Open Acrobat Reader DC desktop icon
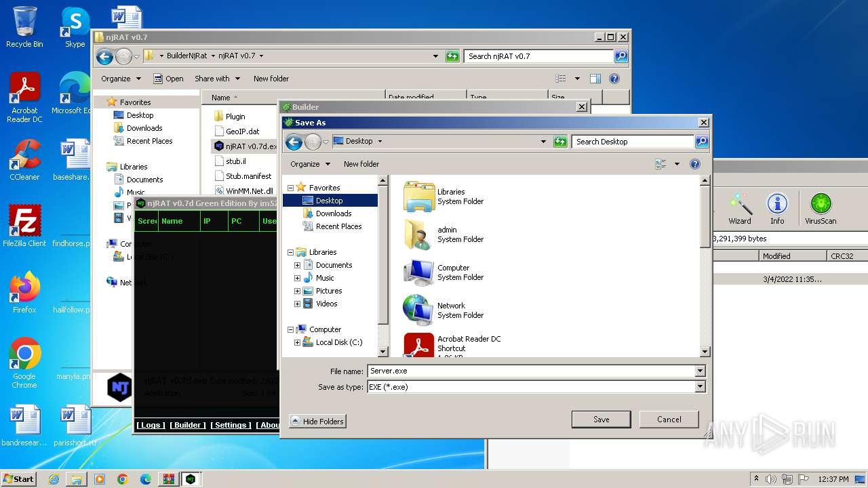This screenshot has height=488, width=868. point(24,98)
